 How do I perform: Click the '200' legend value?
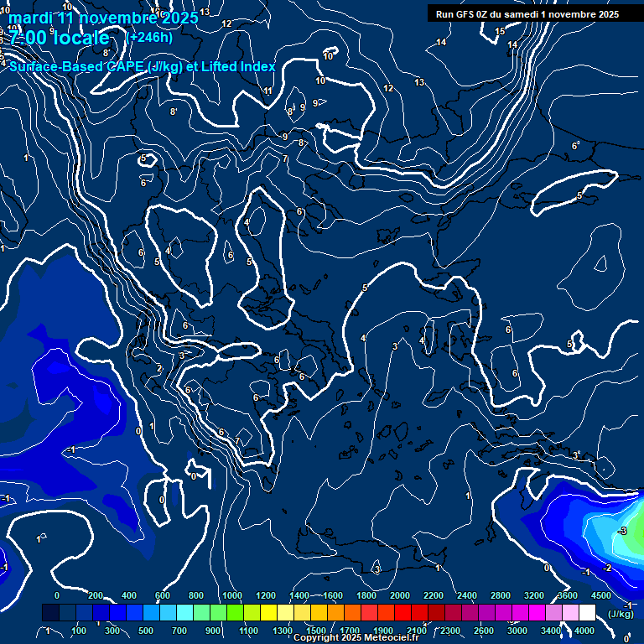click(96, 595)
